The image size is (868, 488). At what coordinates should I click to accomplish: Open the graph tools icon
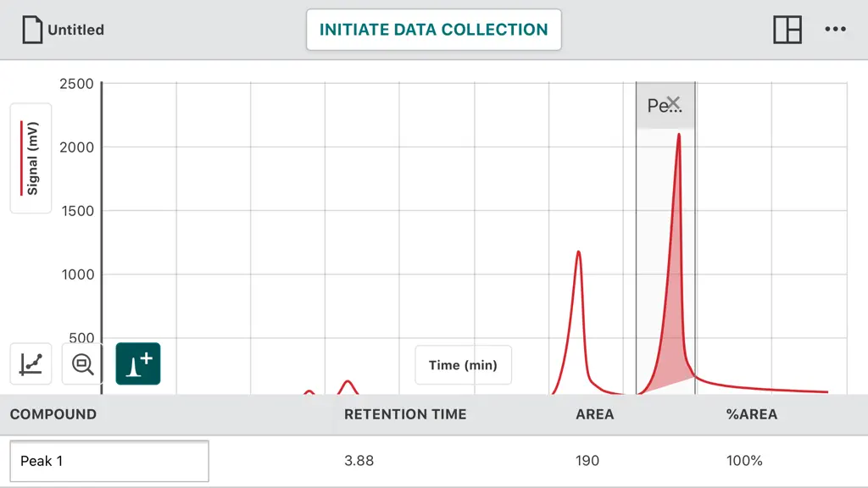31,363
